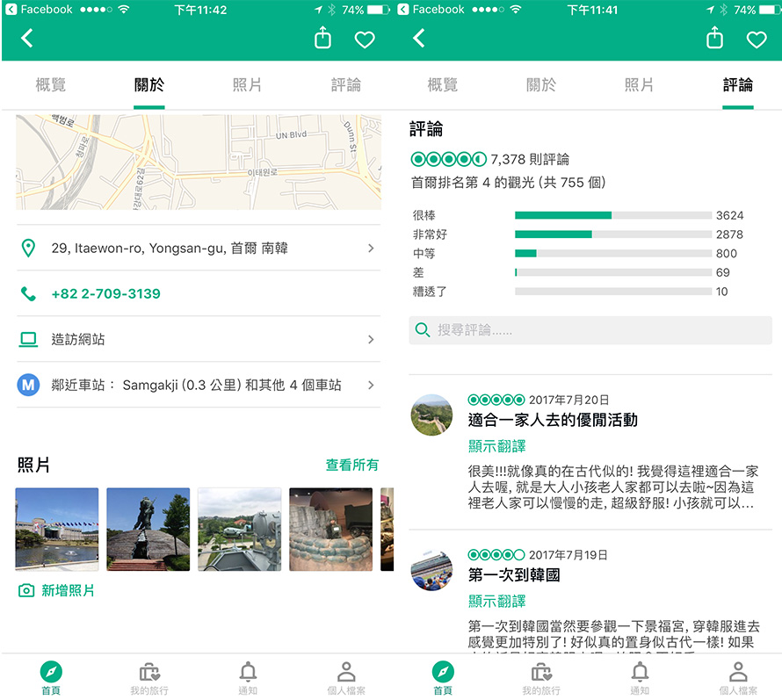Tap 顯示翻譯 under 適合一家人去的優閒活動
782x700 pixels.
click(496, 446)
